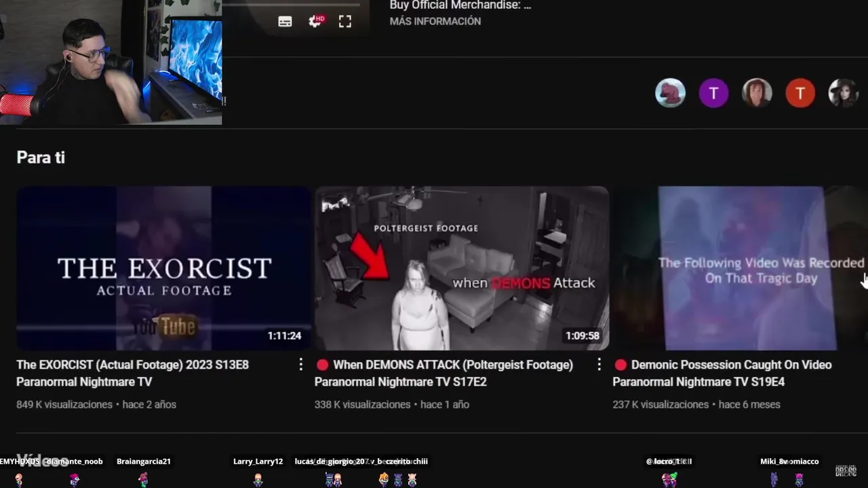This screenshot has height=488, width=868.
Task: Click the diamante_noob chat avatar name
Action: 75,462
